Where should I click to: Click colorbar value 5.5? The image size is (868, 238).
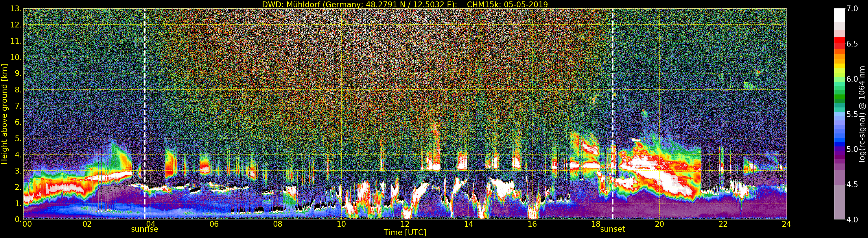point(852,114)
